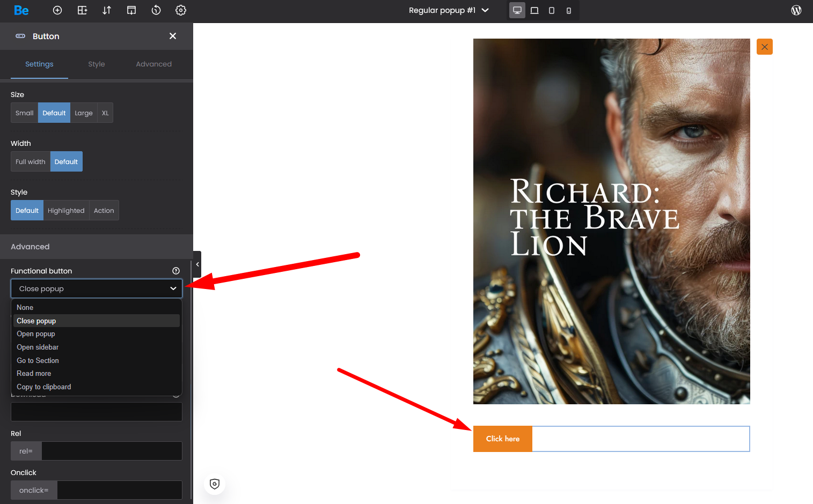Switch to the Style tab
This screenshot has height=504, width=813.
click(x=97, y=64)
